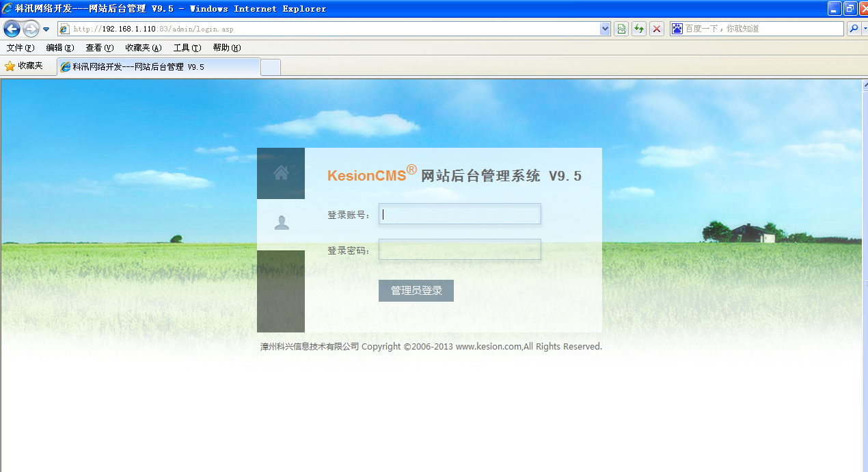Click the magnifier search button
This screenshot has height=472, width=868.
pyautogui.click(x=854, y=29)
